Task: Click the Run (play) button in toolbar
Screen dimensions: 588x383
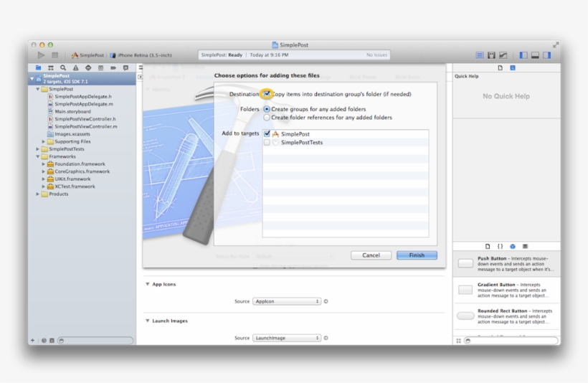Action: pos(41,55)
